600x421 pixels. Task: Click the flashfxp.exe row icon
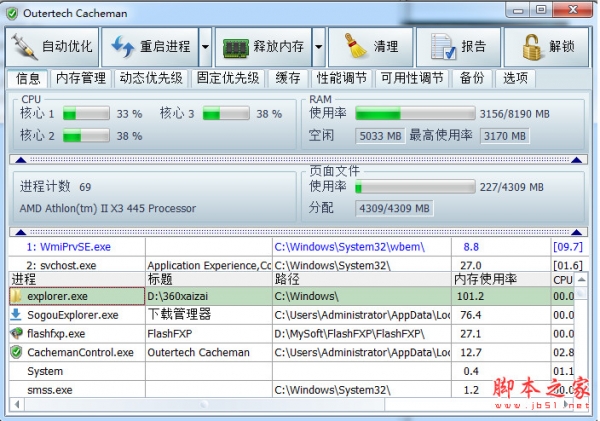click(x=16, y=333)
